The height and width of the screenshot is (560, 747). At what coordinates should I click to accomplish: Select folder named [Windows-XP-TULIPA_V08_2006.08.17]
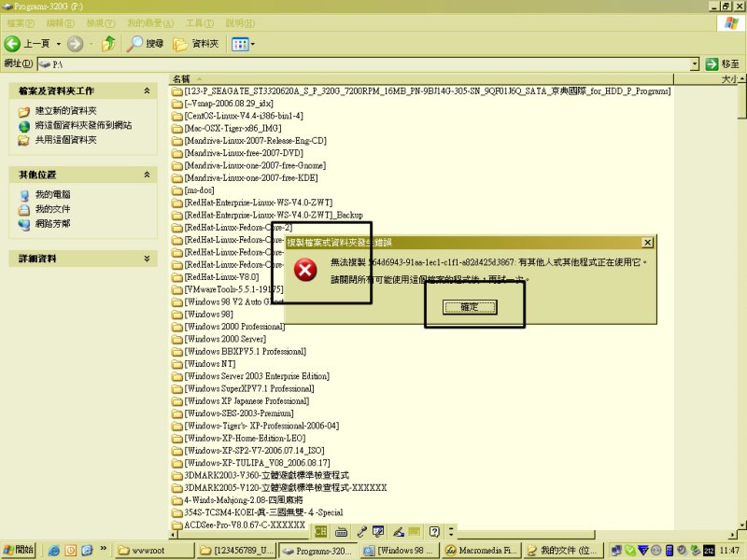pos(258,463)
